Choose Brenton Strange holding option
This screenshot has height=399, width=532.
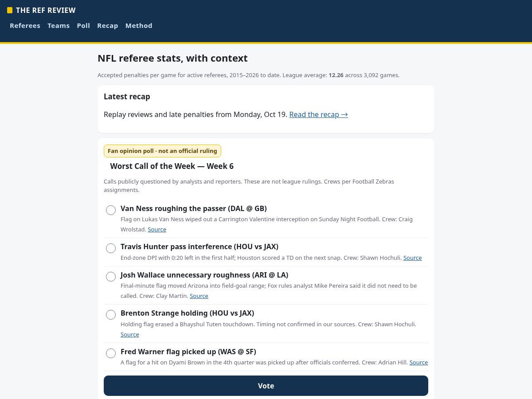coord(111,315)
